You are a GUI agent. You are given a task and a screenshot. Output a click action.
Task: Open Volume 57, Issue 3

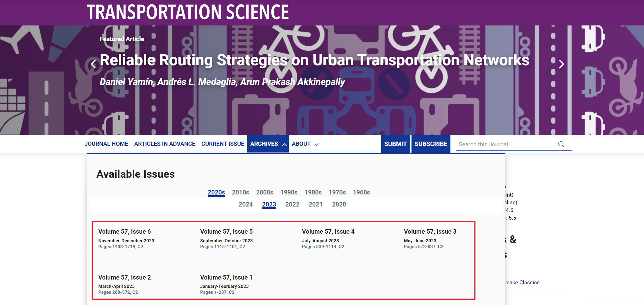(430, 231)
